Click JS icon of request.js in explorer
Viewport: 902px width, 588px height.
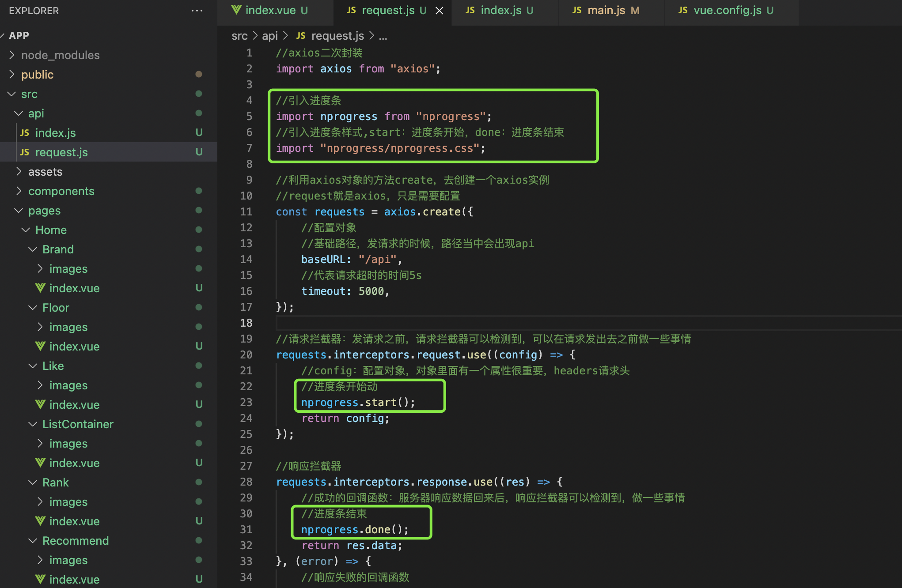pos(25,152)
